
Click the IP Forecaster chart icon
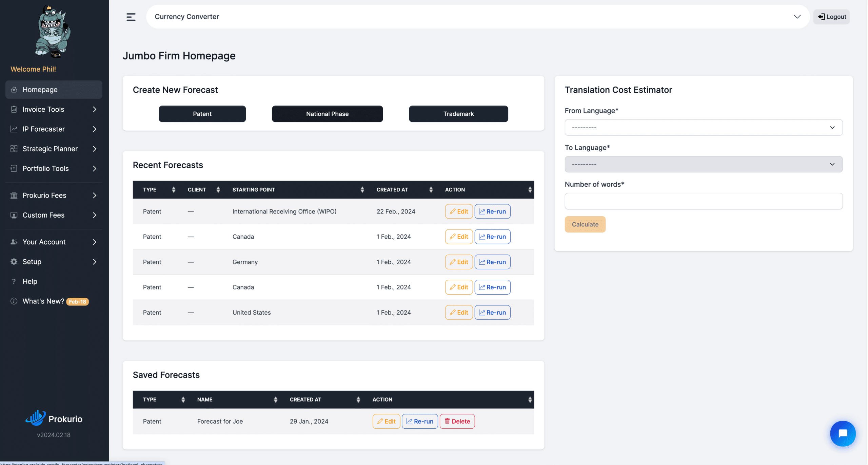click(x=14, y=129)
